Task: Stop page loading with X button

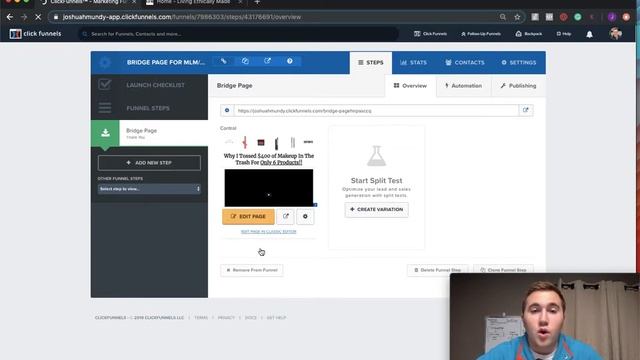Action: [38, 17]
